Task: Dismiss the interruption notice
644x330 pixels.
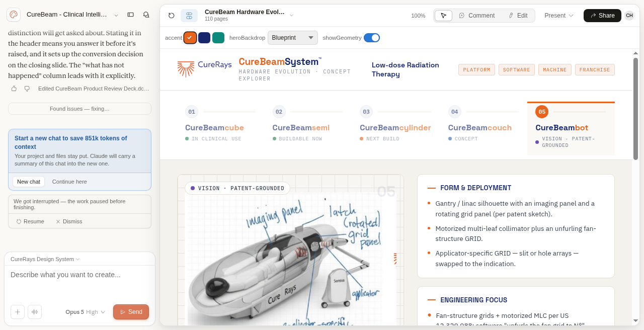Action: click(69, 221)
